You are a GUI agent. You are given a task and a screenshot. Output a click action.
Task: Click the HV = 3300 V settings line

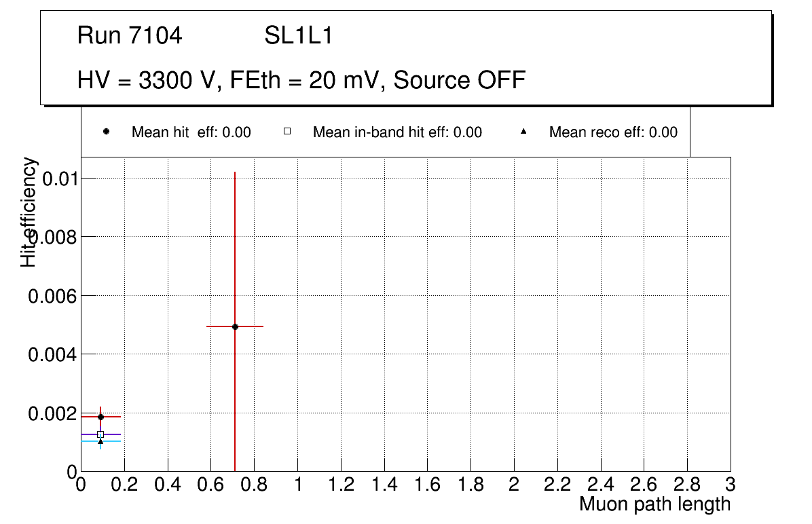click(x=301, y=81)
